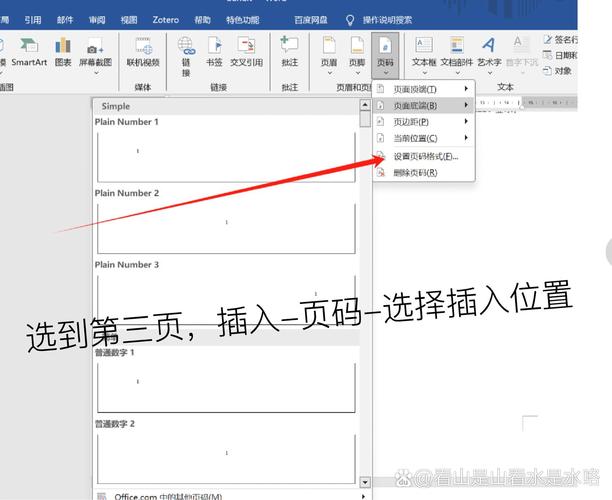Click the Simple gallery section header

point(226,106)
